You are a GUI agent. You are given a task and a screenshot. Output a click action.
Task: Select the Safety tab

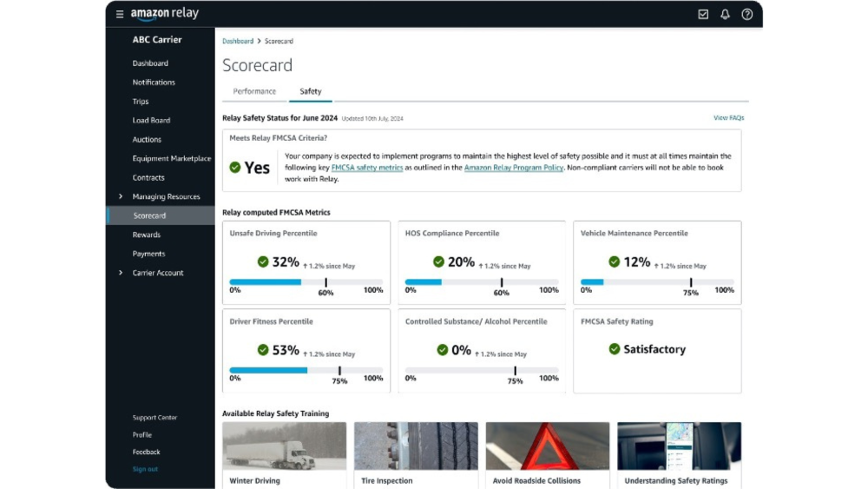pos(310,91)
